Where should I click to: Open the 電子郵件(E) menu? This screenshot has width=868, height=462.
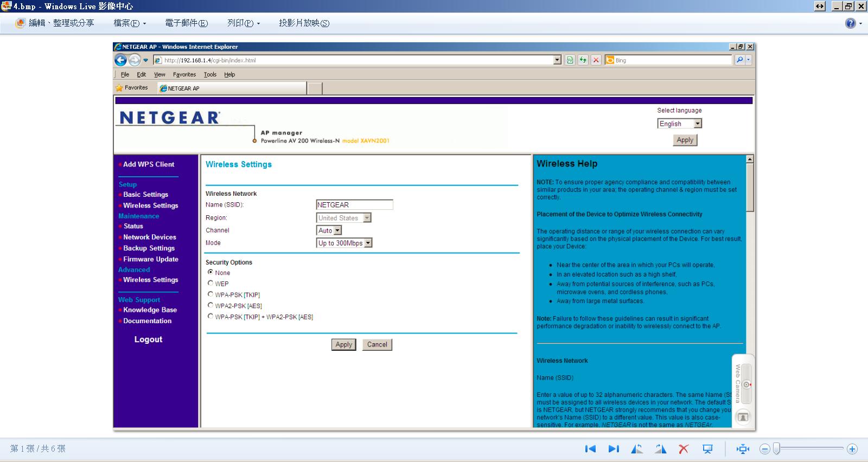[187, 23]
